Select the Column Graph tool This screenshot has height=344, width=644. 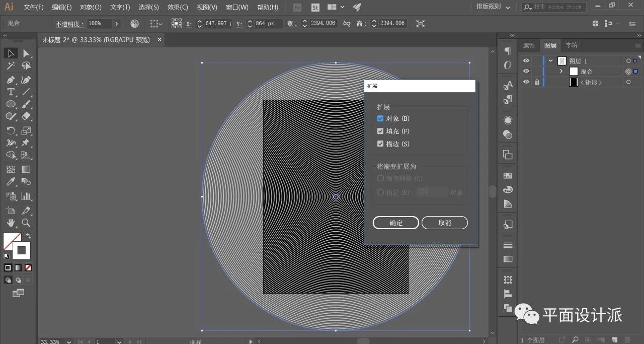click(26, 196)
